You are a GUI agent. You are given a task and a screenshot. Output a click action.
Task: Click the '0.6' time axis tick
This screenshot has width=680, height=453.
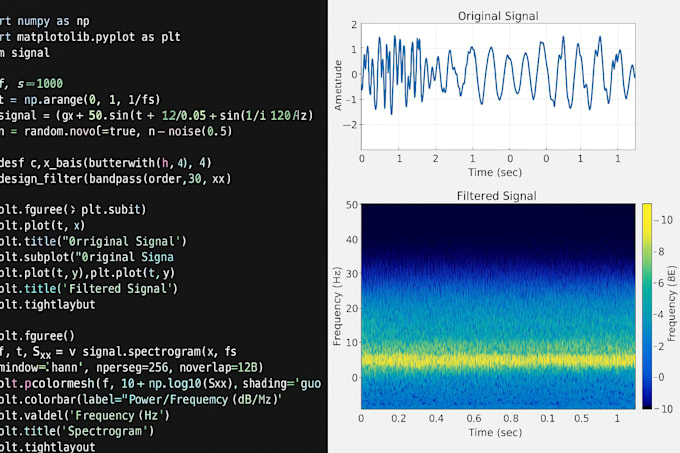click(474, 418)
